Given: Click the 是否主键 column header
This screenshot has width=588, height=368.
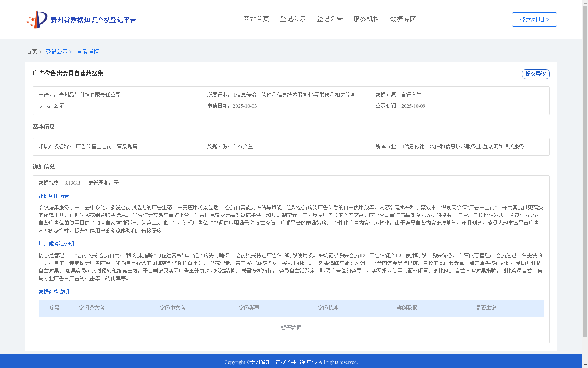Looking at the screenshot, I should (486, 308).
